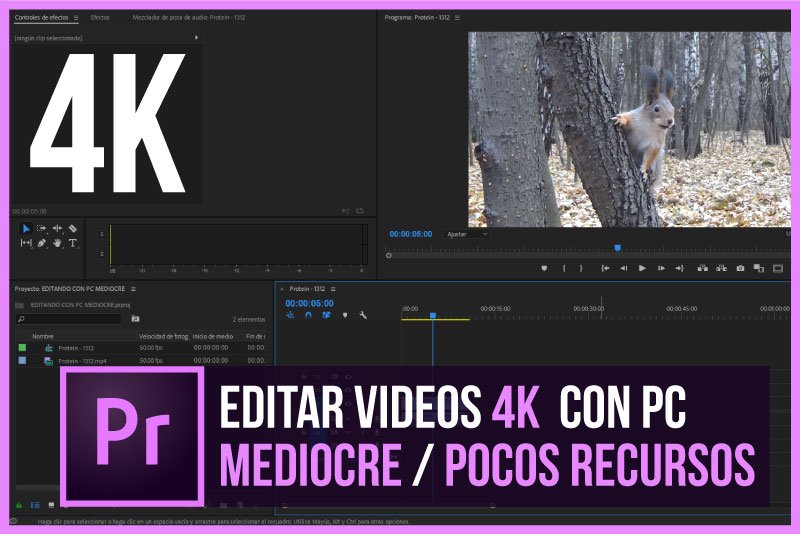Select the Razor tool
Screen dimensions: 800x534
click(x=72, y=228)
